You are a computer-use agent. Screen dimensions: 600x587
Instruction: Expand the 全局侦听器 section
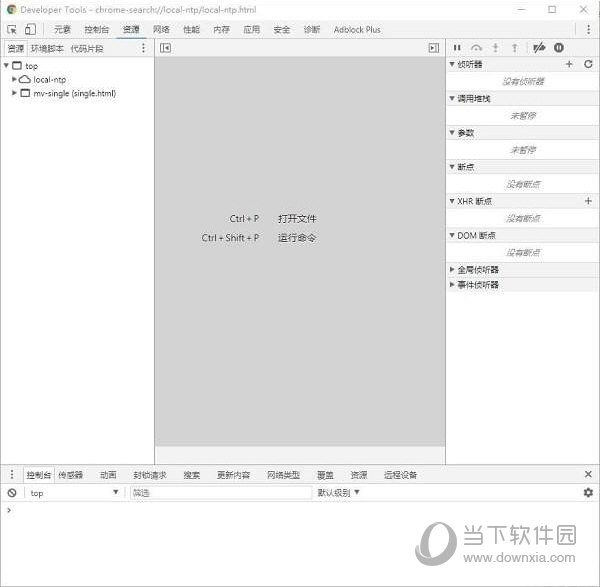coord(452,270)
